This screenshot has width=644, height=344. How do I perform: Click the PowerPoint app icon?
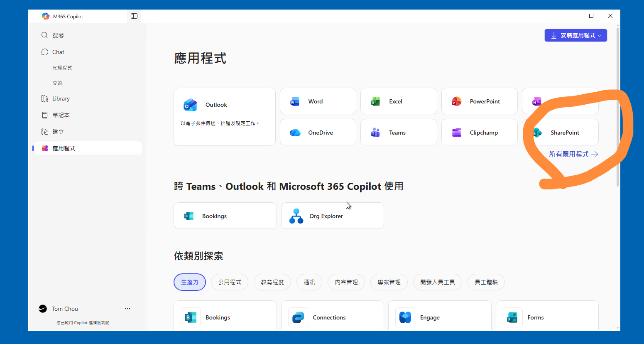(456, 101)
